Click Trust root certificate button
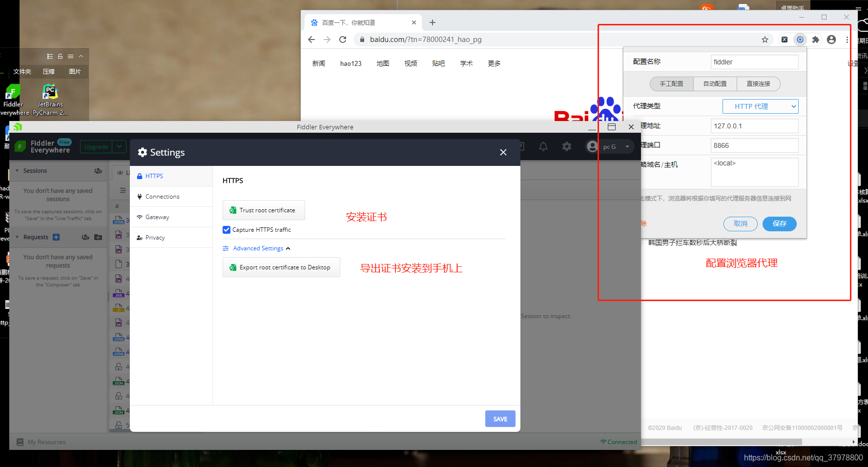868x467 pixels. [264, 210]
